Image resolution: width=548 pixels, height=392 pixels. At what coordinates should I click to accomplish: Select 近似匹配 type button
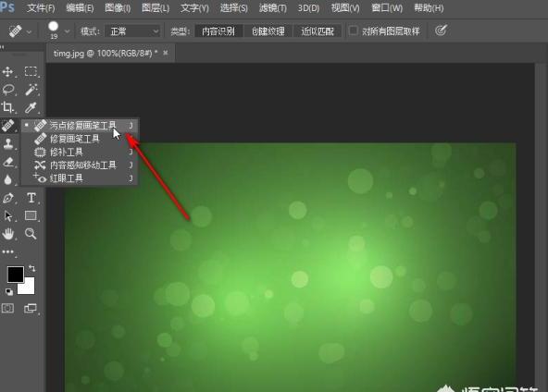click(318, 31)
